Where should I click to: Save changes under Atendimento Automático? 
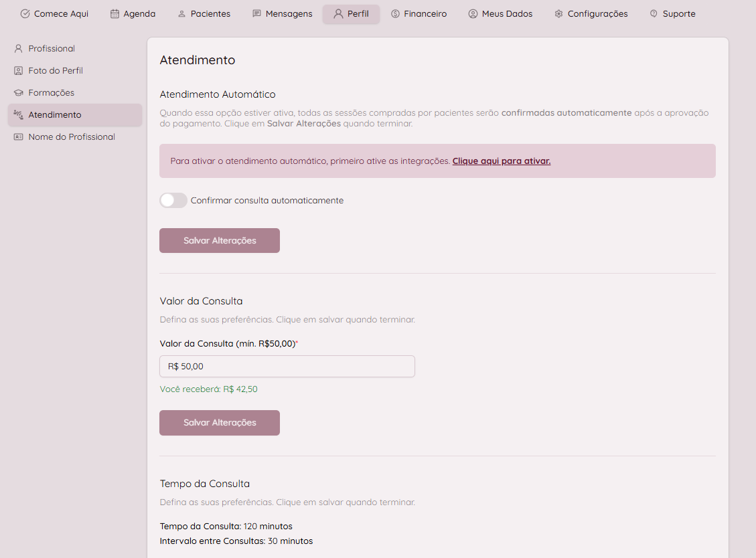220,241
